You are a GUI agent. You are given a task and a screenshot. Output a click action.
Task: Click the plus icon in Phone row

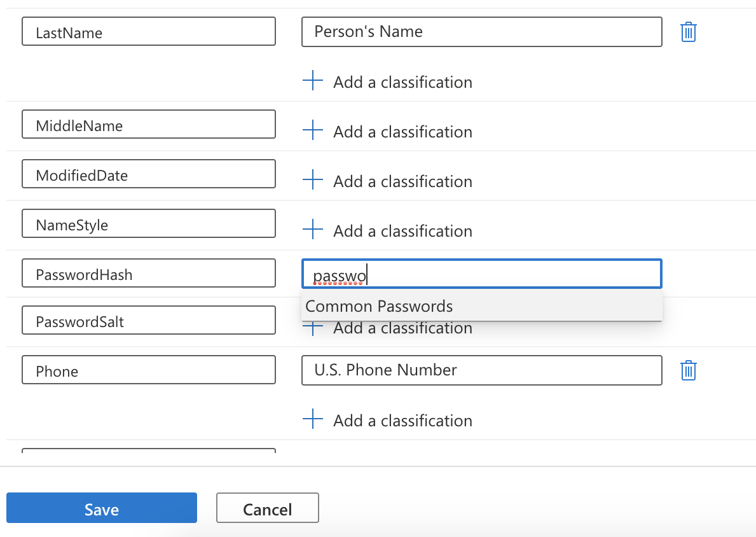[312, 419]
